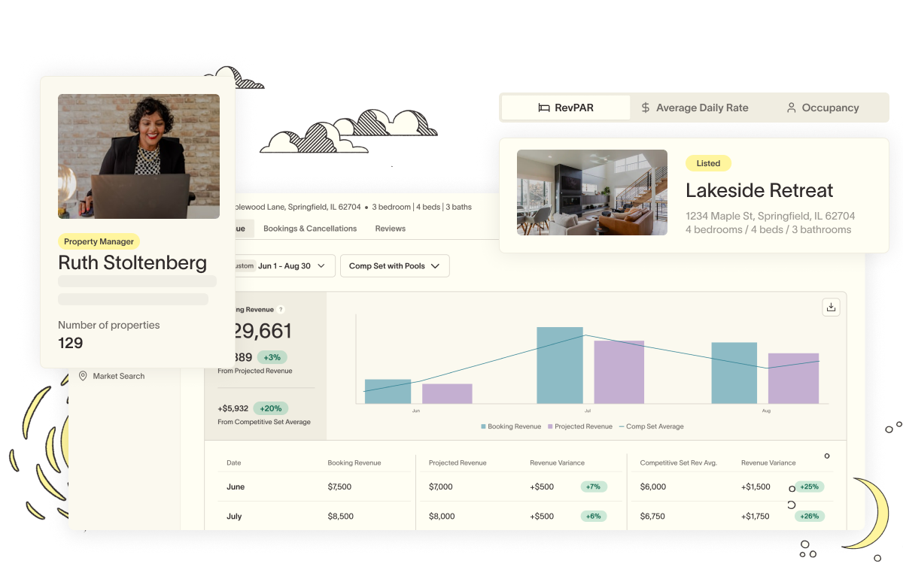Select the Occupancy metric tab
The height and width of the screenshot is (588, 903).
coord(822,108)
